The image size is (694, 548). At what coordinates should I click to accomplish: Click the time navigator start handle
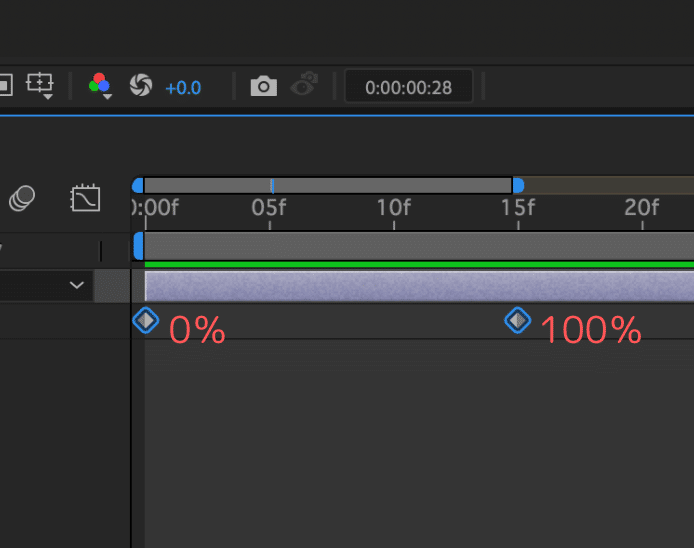click(138, 185)
